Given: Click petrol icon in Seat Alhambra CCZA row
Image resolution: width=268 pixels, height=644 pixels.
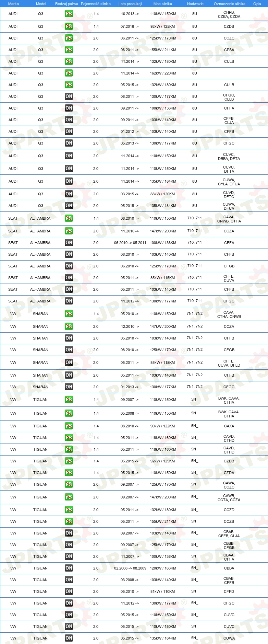Looking at the screenshot, I should 69,231.
